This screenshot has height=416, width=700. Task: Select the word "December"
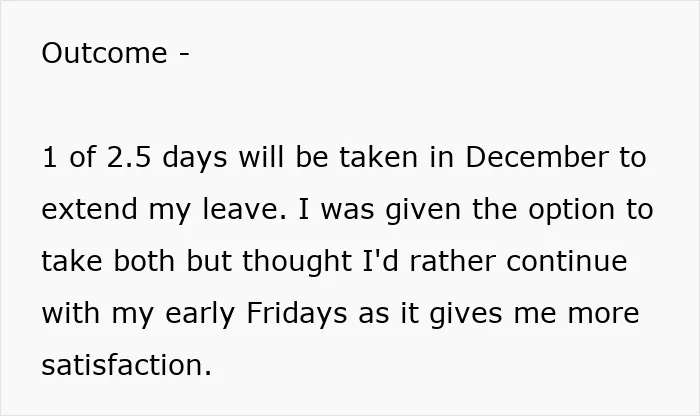537,157
